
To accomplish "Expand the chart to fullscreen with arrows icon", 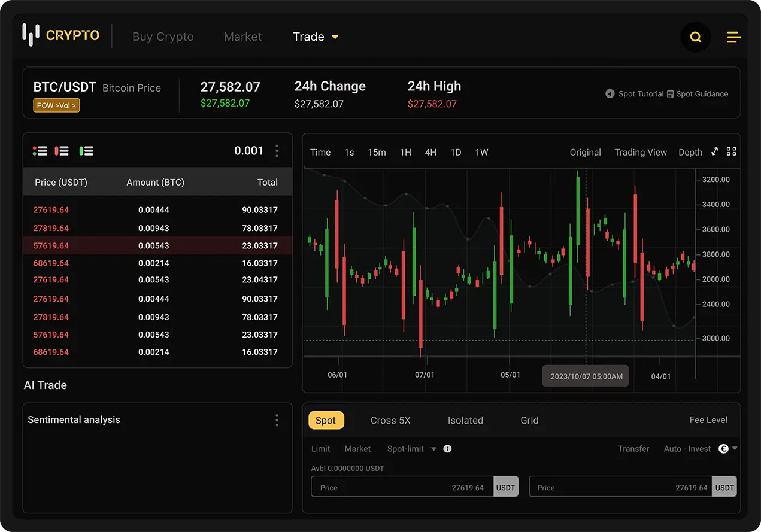I will 714,151.
